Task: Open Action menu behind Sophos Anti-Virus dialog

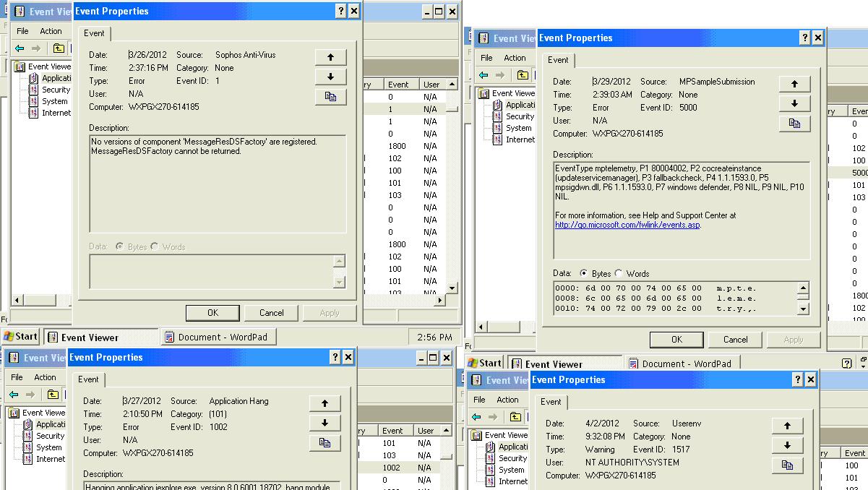Action: tap(51, 31)
